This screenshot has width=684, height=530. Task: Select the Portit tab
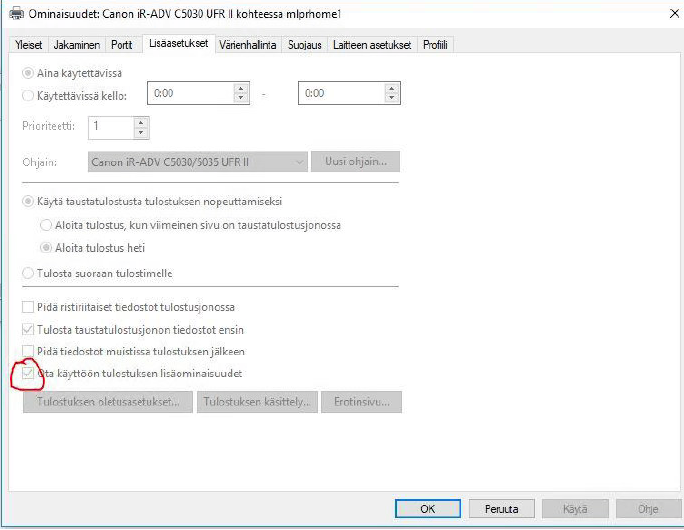[122, 45]
